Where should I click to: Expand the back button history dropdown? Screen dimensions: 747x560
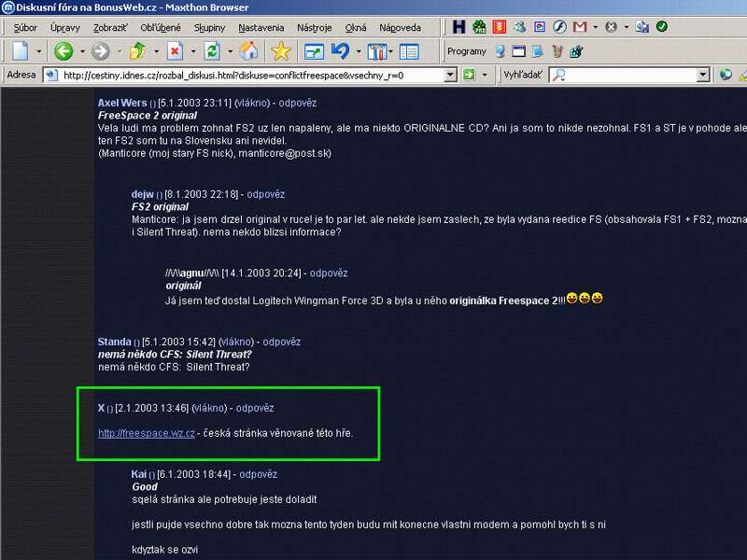click(82, 51)
